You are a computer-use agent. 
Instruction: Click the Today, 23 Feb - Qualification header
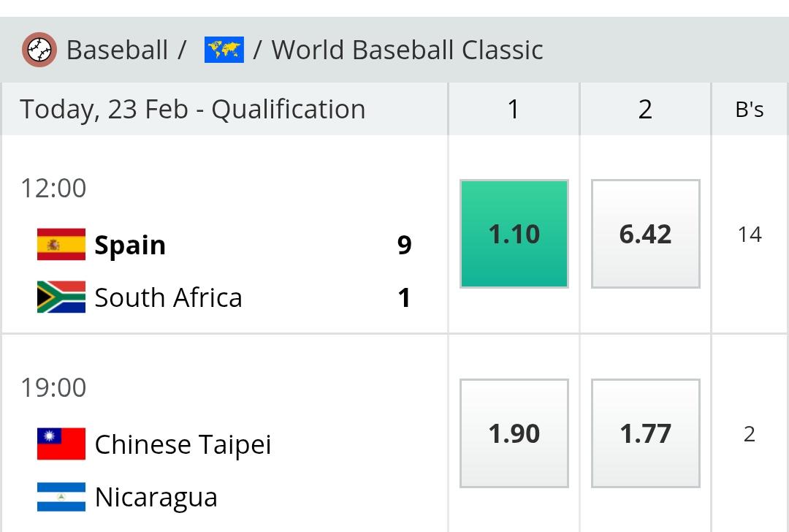tap(193, 109)
